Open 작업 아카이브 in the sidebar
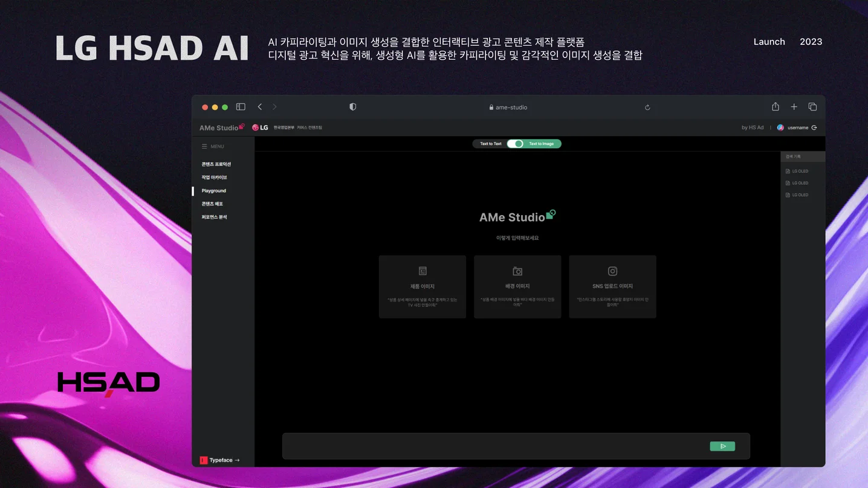This screenshot has width=868, height=488. point(215,178)
